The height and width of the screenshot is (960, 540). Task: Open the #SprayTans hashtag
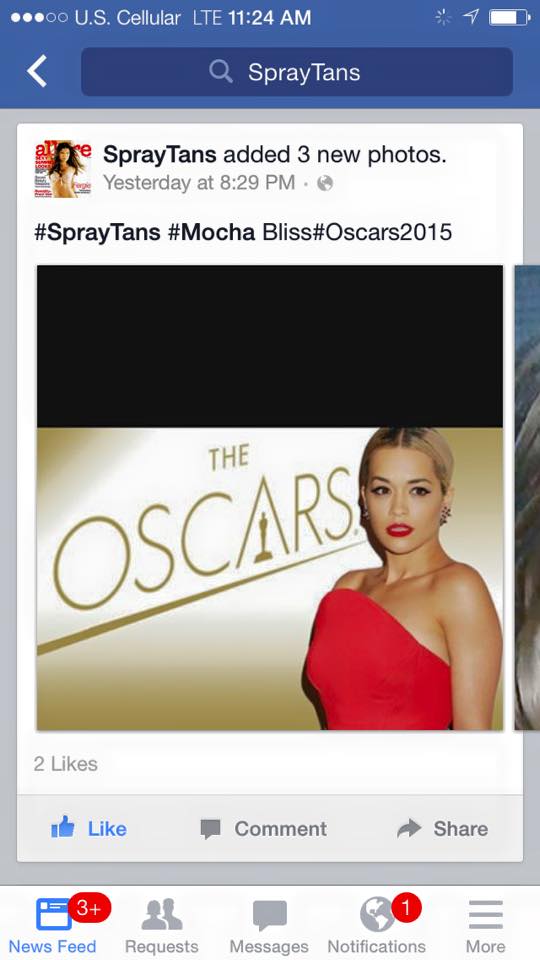97,232
